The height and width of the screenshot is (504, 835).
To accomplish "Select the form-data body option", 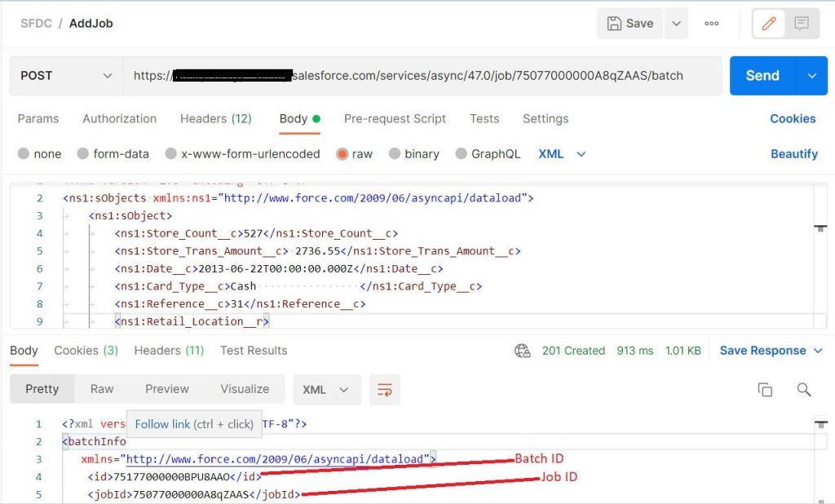I will 113,154.
